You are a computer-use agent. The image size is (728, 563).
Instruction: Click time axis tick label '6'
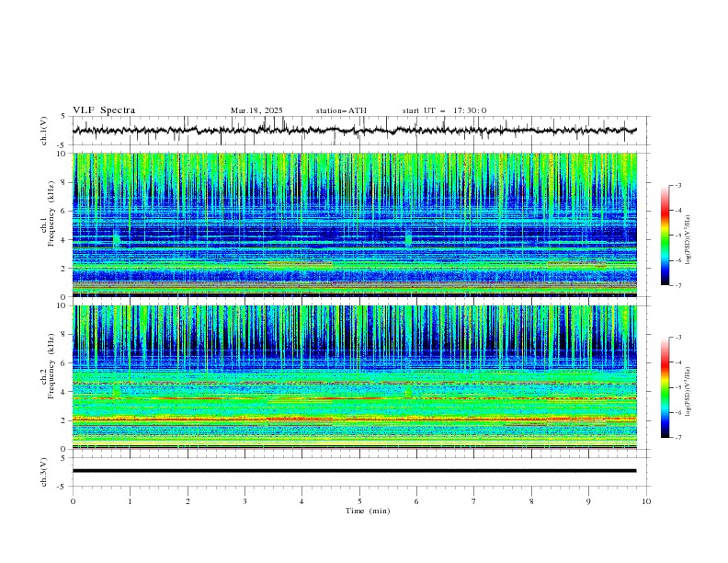[416, 501]
